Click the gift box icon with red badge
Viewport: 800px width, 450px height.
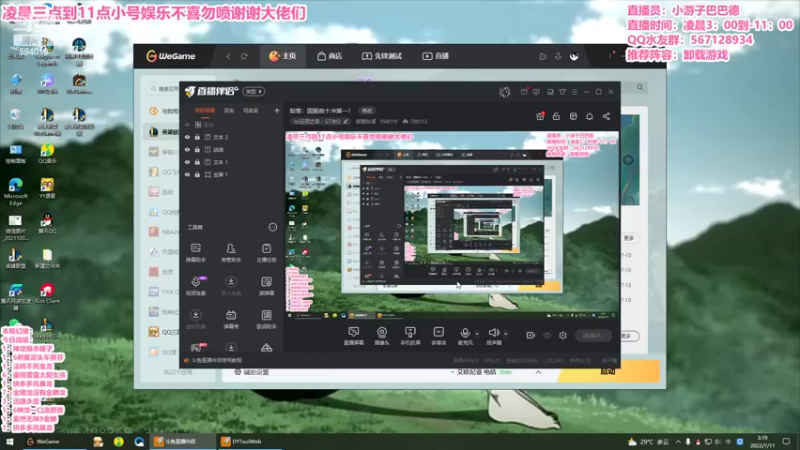(540, 116)
